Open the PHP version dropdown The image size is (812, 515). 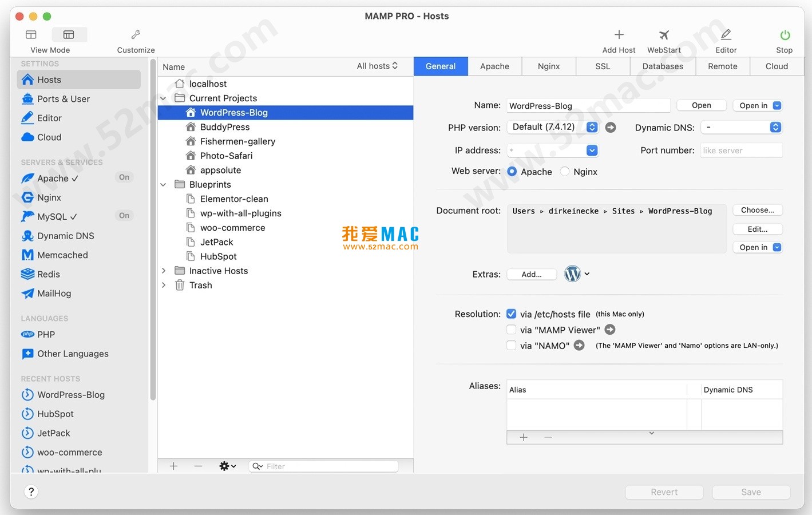tap(553, 127)
